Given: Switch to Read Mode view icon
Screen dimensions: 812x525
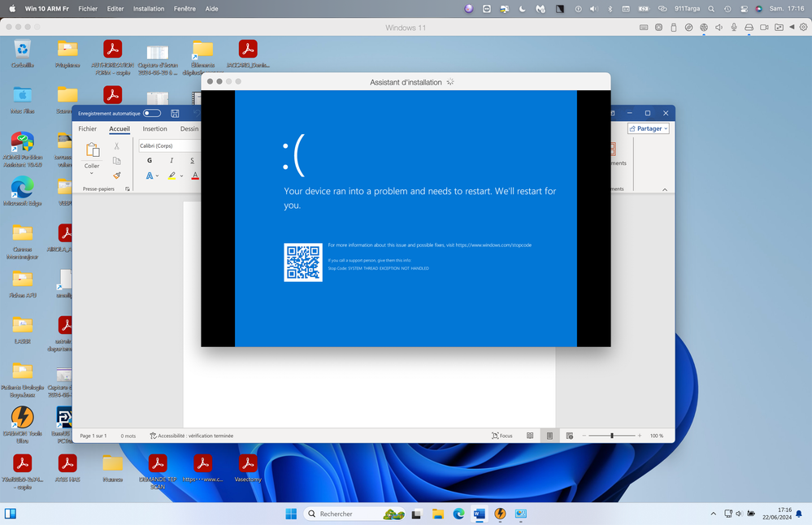Looking at the screenshot, I should coord(530,436).
